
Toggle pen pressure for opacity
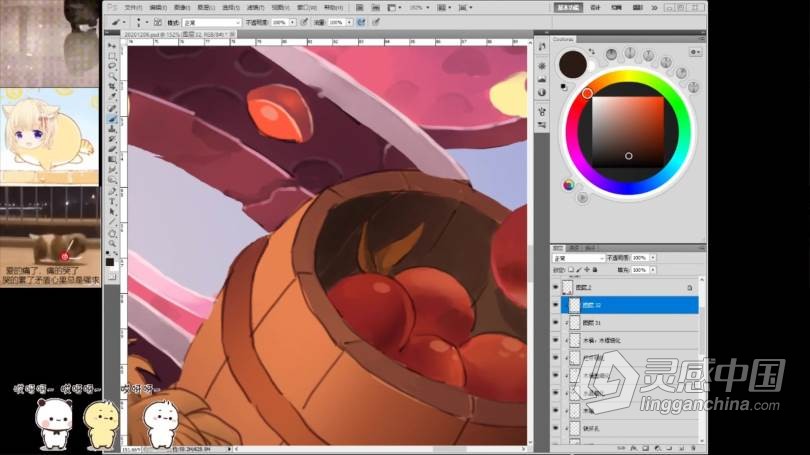[305, 22]
